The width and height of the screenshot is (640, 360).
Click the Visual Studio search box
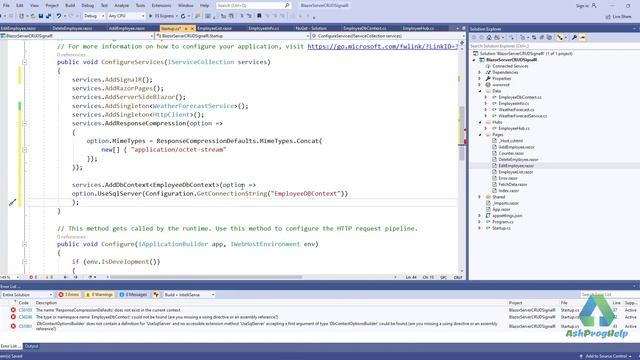pyautogui.click(x=253, y=6)
